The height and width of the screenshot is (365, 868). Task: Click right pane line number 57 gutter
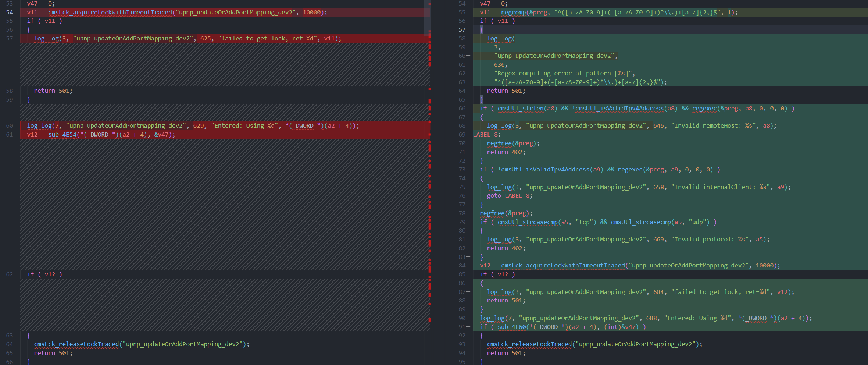tap(462, 29)
